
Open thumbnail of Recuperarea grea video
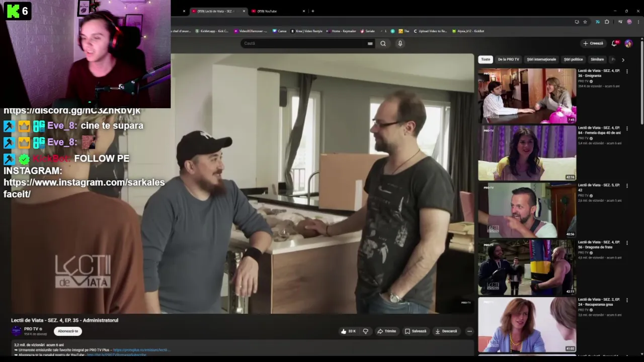[527, 325]
